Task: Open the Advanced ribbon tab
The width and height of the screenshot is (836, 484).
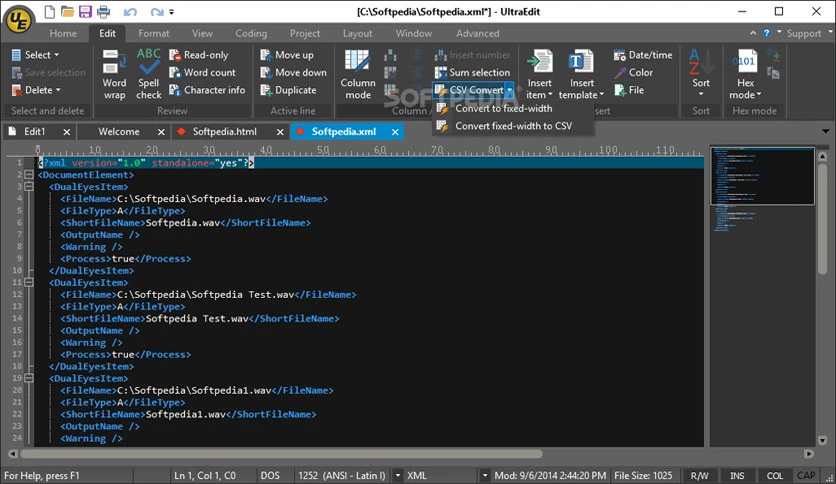Action: 478,33
